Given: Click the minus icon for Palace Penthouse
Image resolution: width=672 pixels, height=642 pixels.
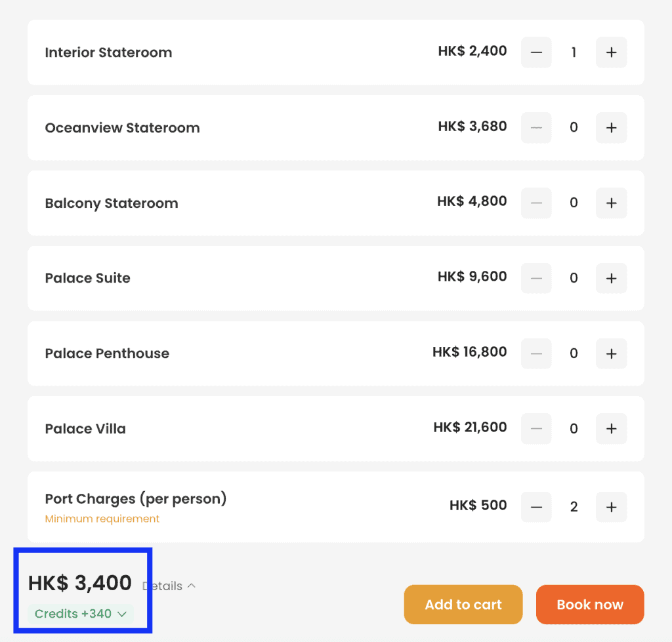Looking at the screenshot, I should coord(536,354).
